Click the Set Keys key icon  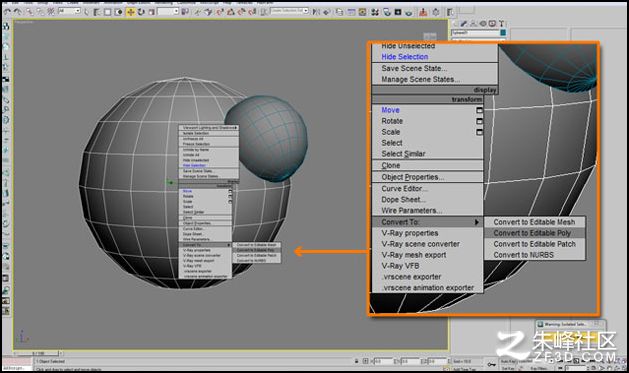pos(491,364)
